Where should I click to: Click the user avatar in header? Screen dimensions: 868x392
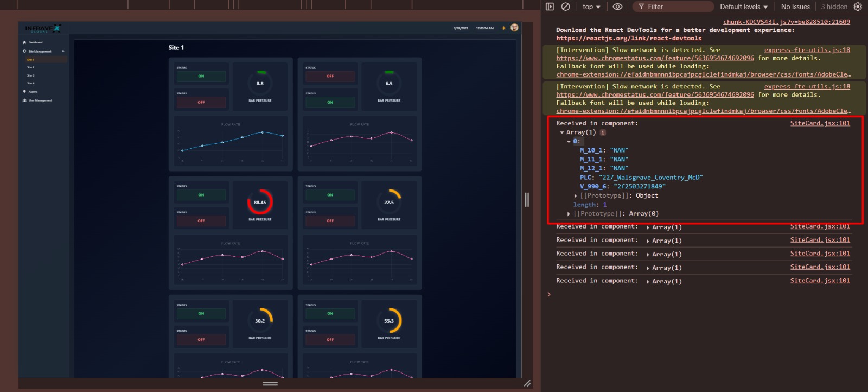pos(514,28)
